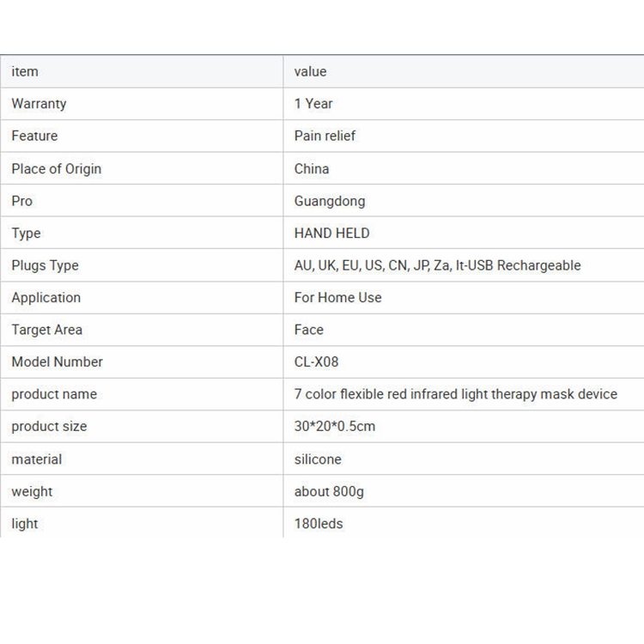Click the "Face" value cell
The image size is (644, 644).
(x=309, y=330)
